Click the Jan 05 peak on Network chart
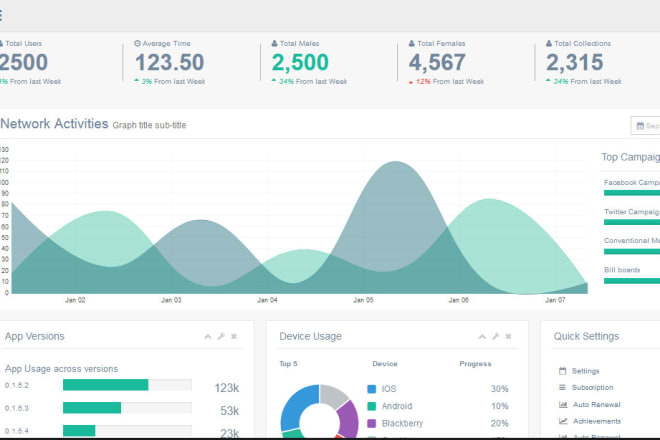 click(x=396, y=162)
